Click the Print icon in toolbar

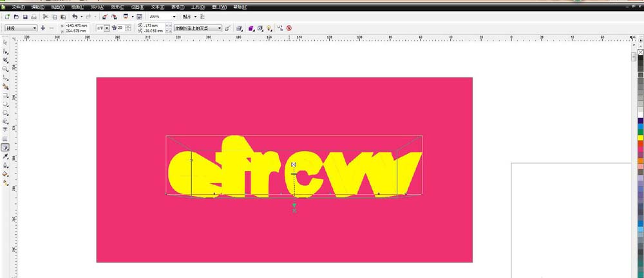(33, 16)
